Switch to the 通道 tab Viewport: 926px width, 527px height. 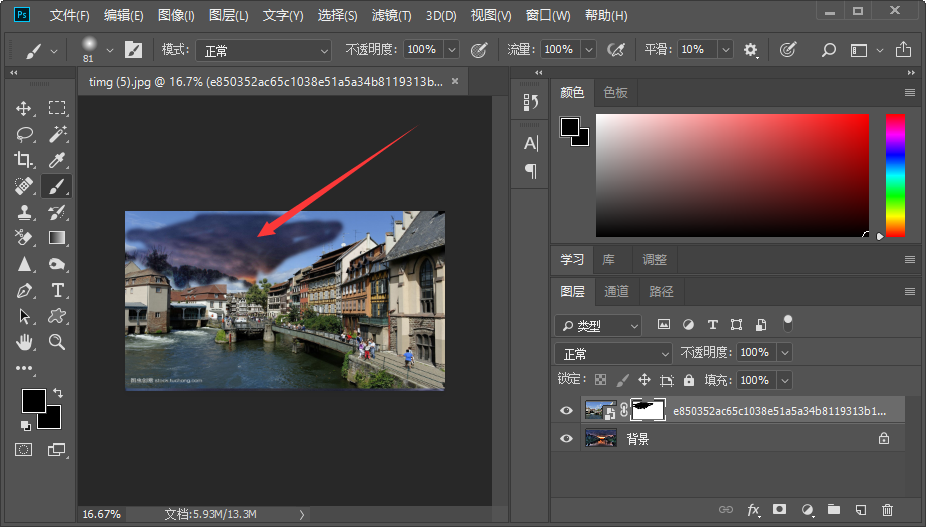[616, 291]
